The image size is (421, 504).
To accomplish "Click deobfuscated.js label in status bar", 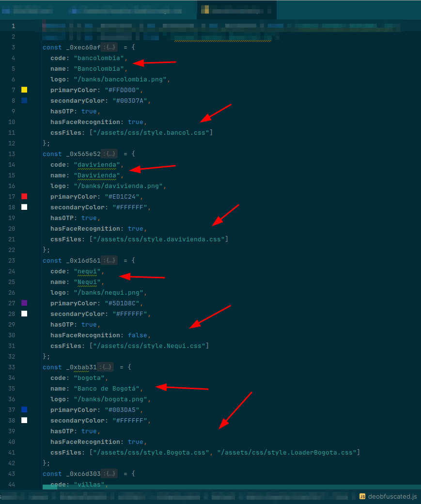I will pos(392,497).
